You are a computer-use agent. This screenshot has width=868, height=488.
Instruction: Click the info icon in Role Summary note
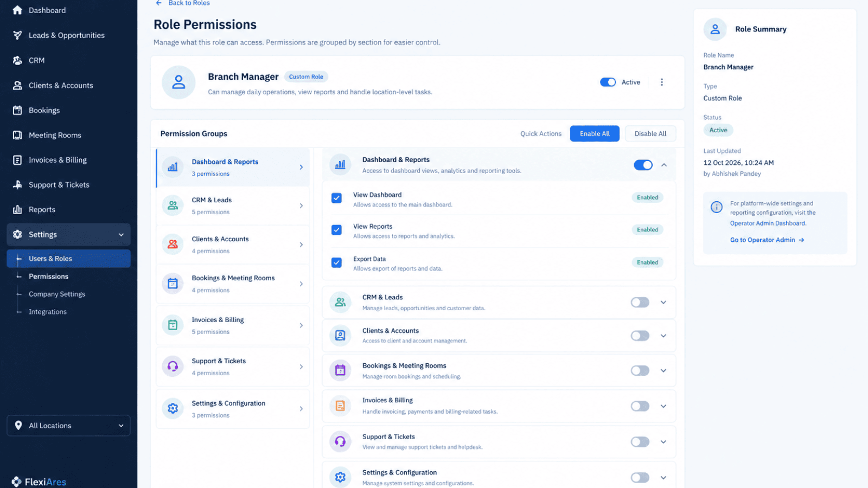coord(717,207)
